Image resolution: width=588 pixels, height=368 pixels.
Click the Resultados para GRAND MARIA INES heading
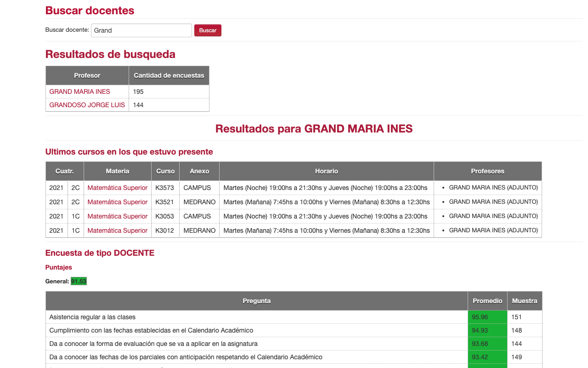click(x=314, y=129)
